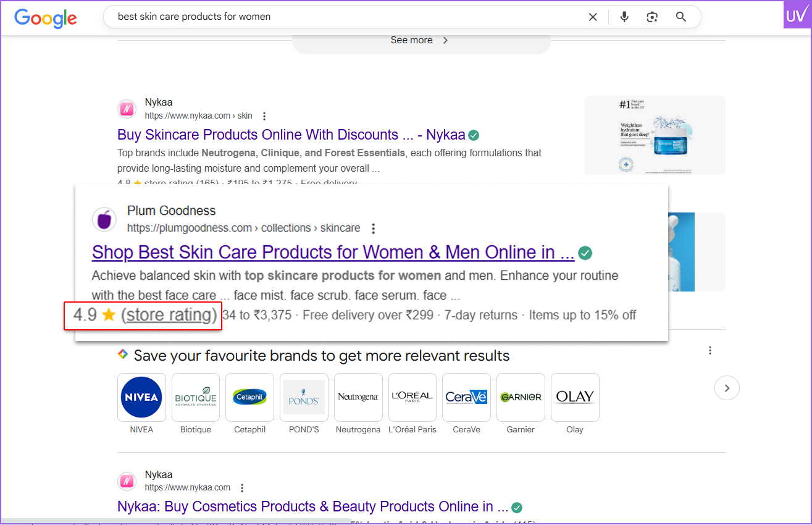The width and height of the screenshot is (812, 525).
Task: Open more options for favourite brands
Action: point(710,351)
